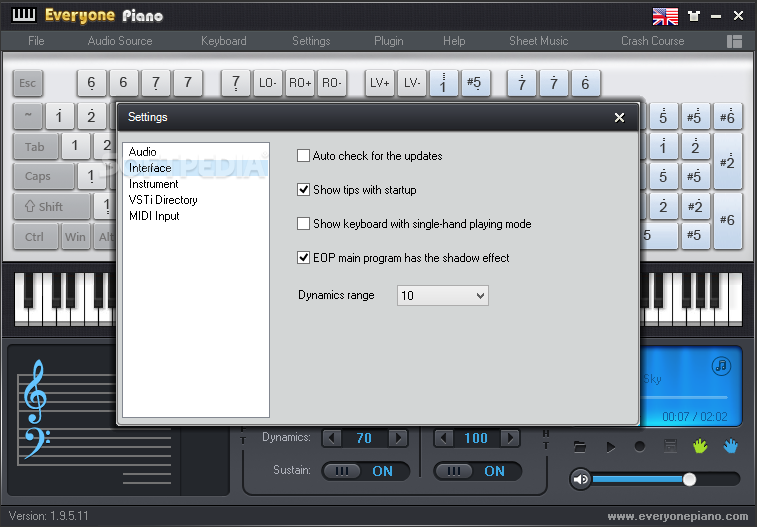Viewport: 757px width, 527px height.
Task: Click the treble clef on the staff
Action: click(x=36, y=391)
